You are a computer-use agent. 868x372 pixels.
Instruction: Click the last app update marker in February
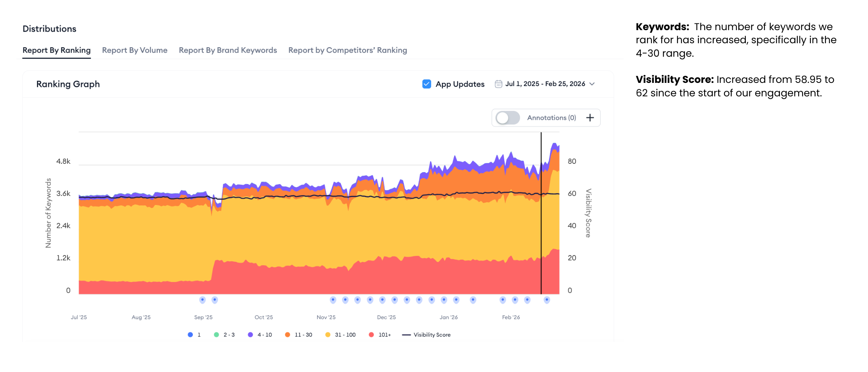[x=547, y=300]
